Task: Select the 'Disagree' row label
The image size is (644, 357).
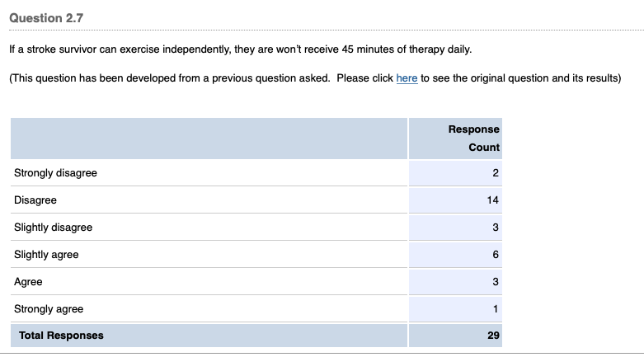Action: tap(35, 200)
